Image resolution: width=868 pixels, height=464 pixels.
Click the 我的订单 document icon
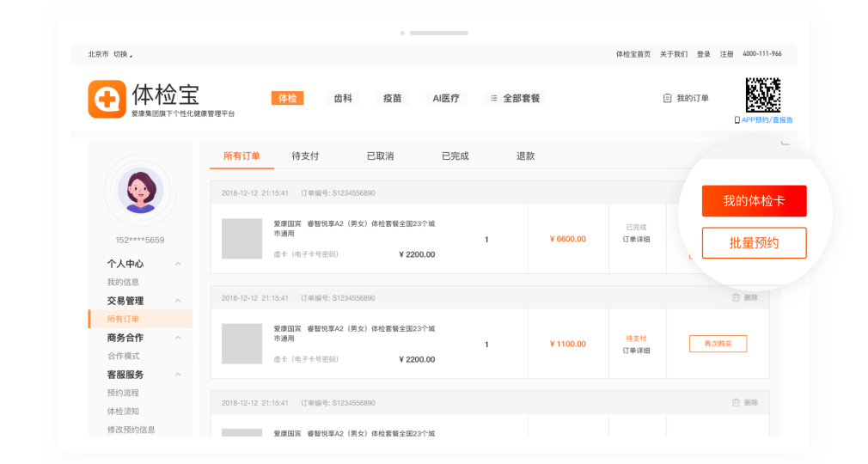[667, 98]
